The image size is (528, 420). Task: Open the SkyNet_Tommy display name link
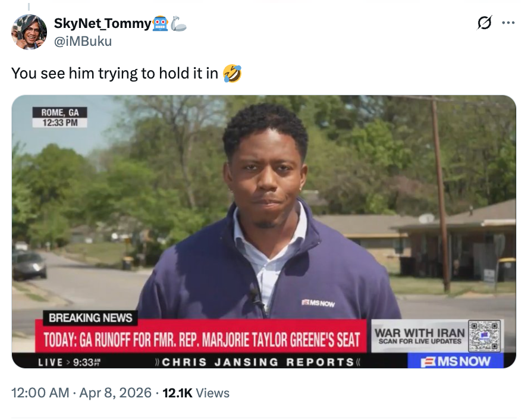pyautogui.click(x=102, y=24)
